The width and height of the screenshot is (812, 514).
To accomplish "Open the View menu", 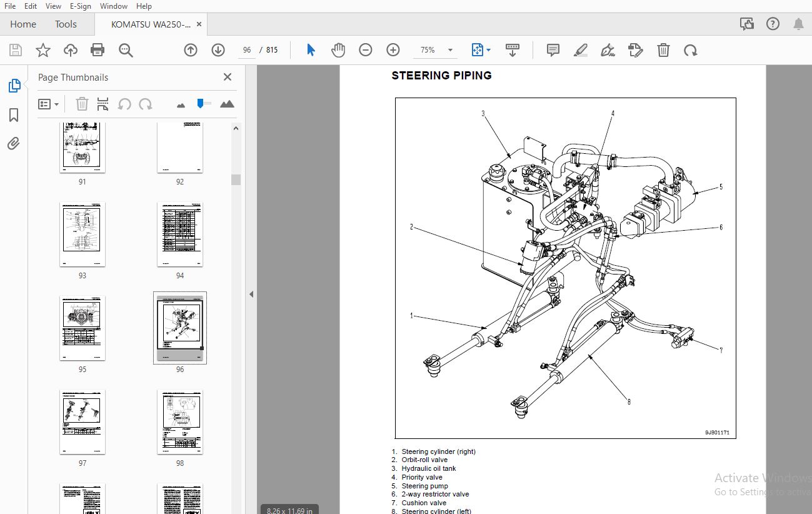I will (x=53, y=6).
